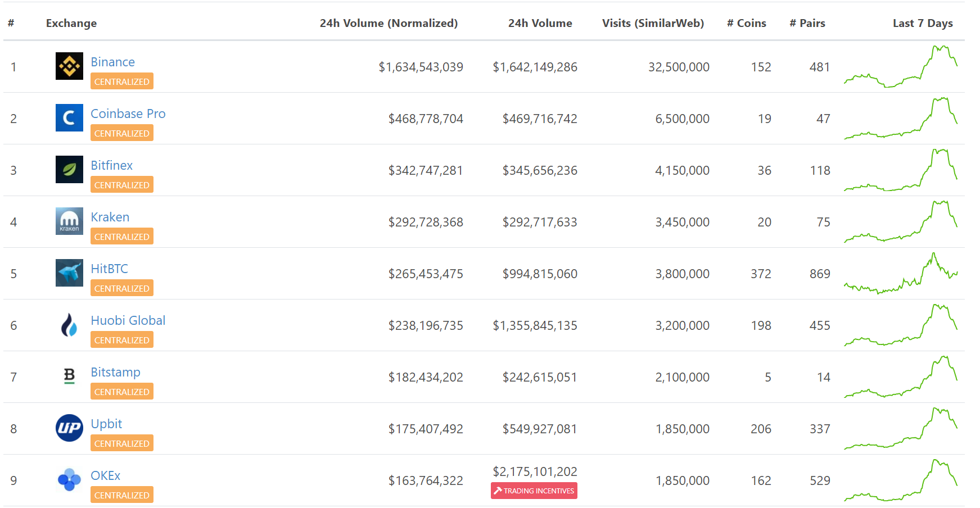Click Coinbase Pro volume $469,716,742

pos(540,119)
